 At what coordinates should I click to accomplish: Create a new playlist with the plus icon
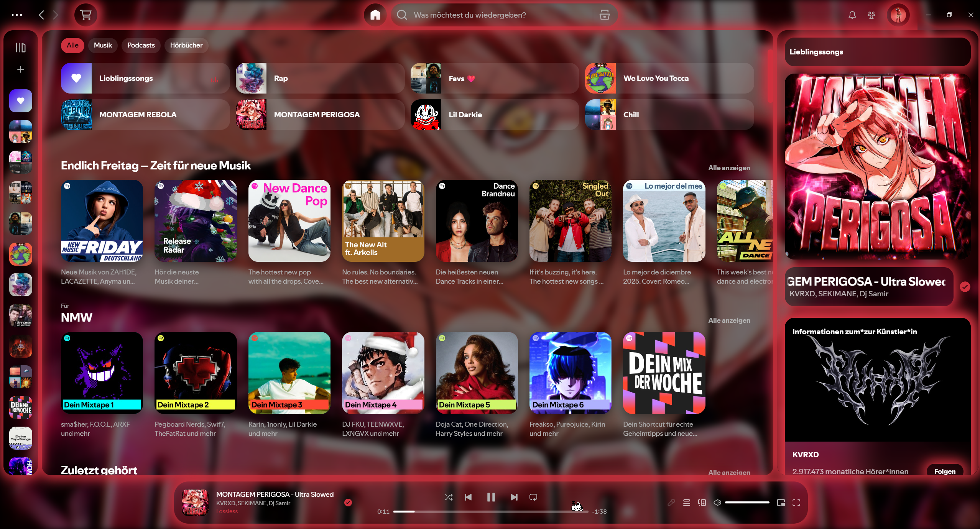(x=20, y=69)
